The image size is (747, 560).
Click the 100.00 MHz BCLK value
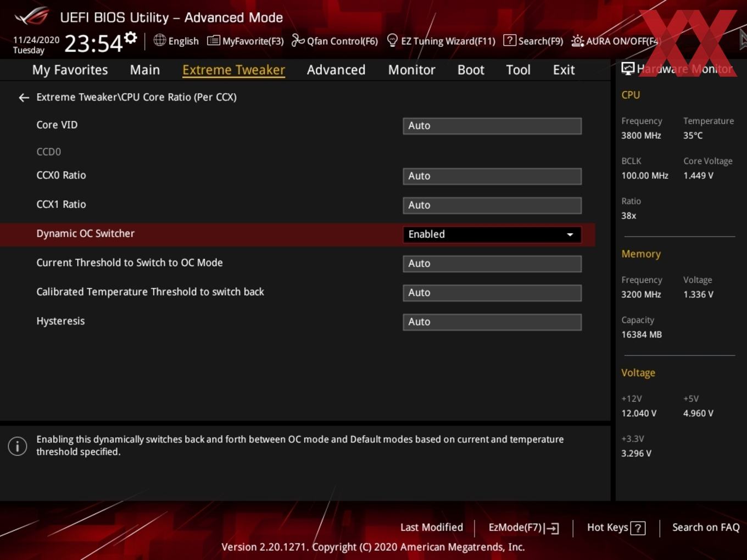[x=645, y=175]
